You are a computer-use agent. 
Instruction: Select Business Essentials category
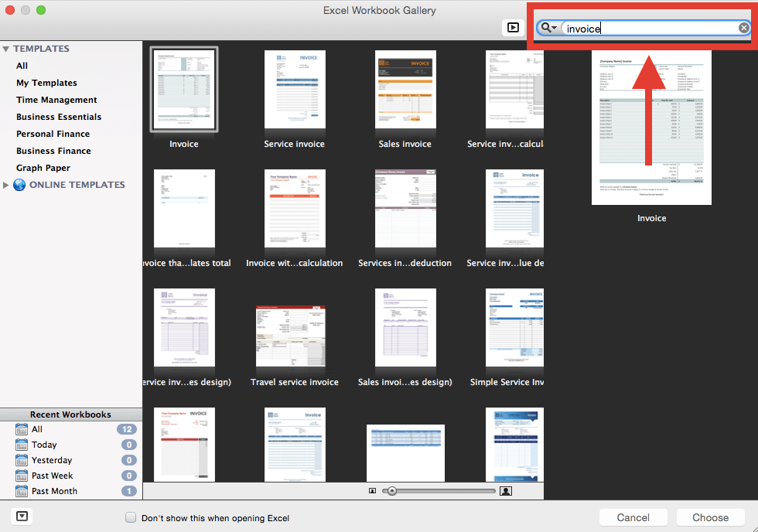coord(59,117)
